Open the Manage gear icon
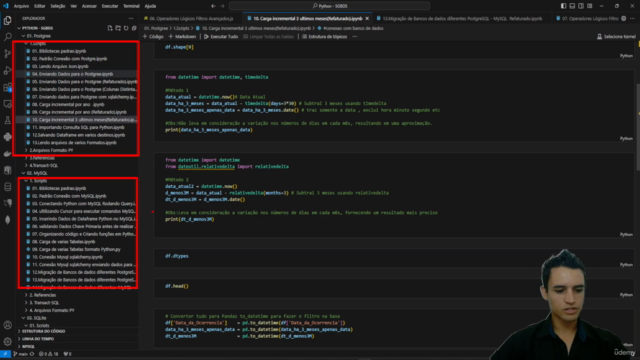The width and height of the screenshot is (640, 360). (x=7, y=342)
